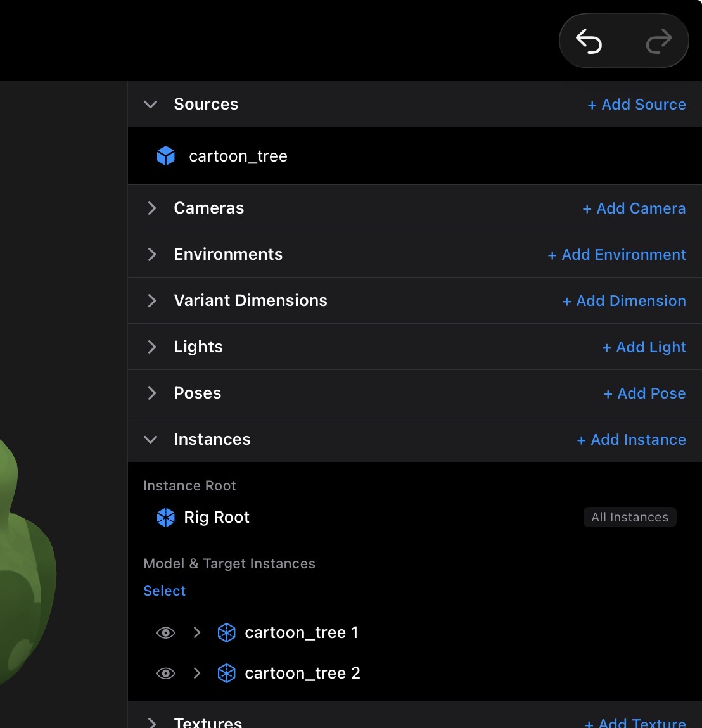Click the redo arrow icon

point(659,41)
